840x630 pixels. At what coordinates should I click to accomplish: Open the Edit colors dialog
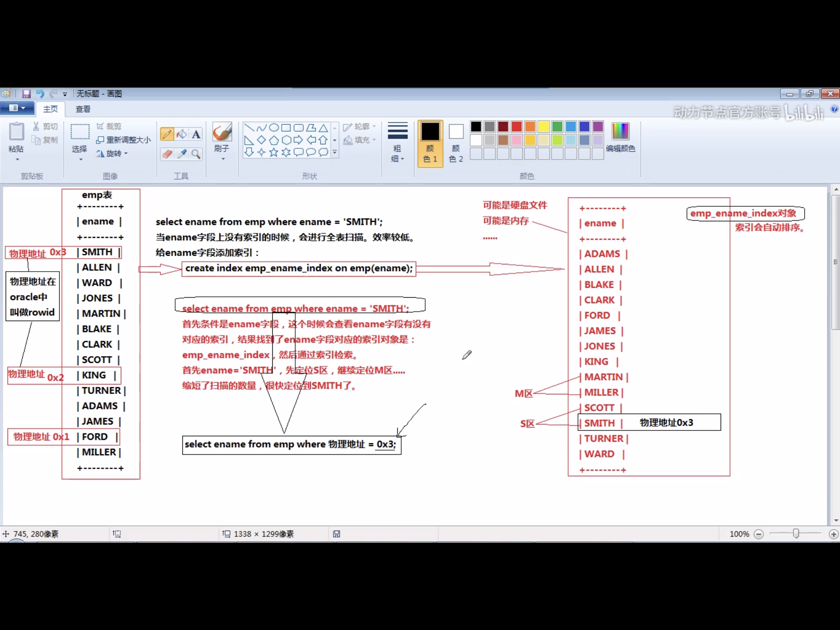click(x=620, y=137)
